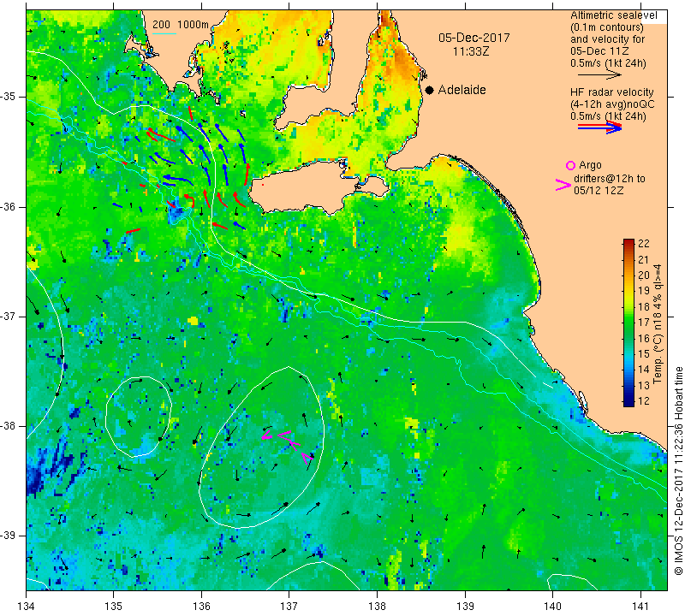The width and height of the screenshot is (685, 616).
Task: Click the longitude axis label 137
Action: (x=289, y=607)
